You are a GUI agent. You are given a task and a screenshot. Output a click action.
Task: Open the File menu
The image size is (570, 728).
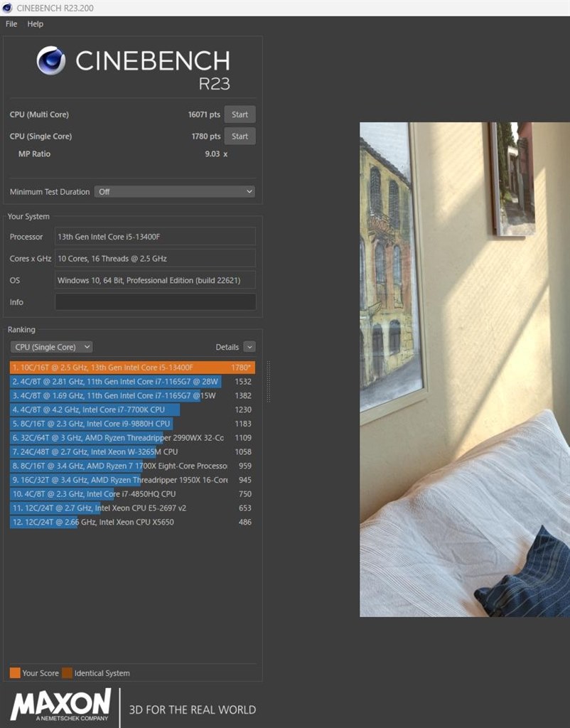(x=11, y=23)
